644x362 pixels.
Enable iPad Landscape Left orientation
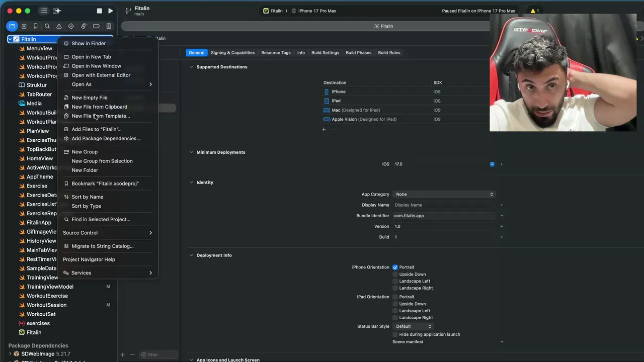[395, 311]
